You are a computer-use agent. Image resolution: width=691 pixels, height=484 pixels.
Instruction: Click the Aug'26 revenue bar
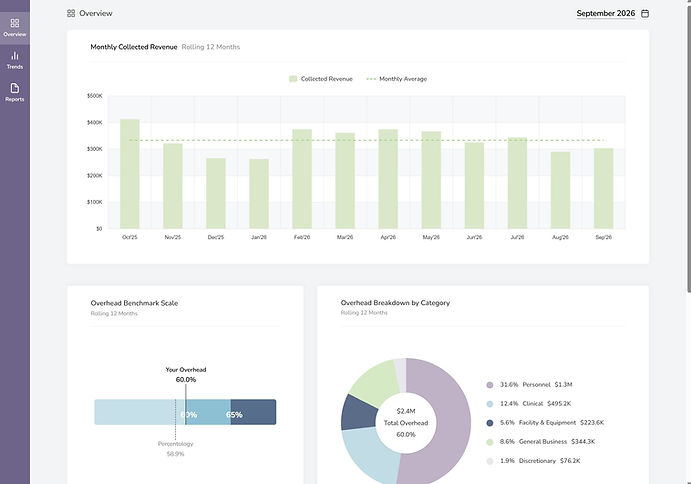click(560, 190)
